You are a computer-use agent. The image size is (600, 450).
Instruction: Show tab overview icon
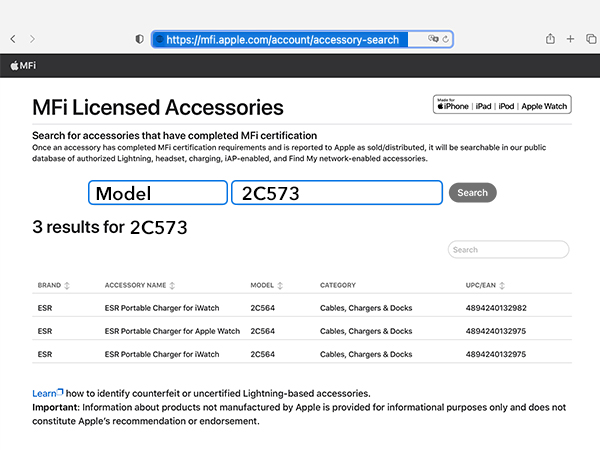coord(591,39)
